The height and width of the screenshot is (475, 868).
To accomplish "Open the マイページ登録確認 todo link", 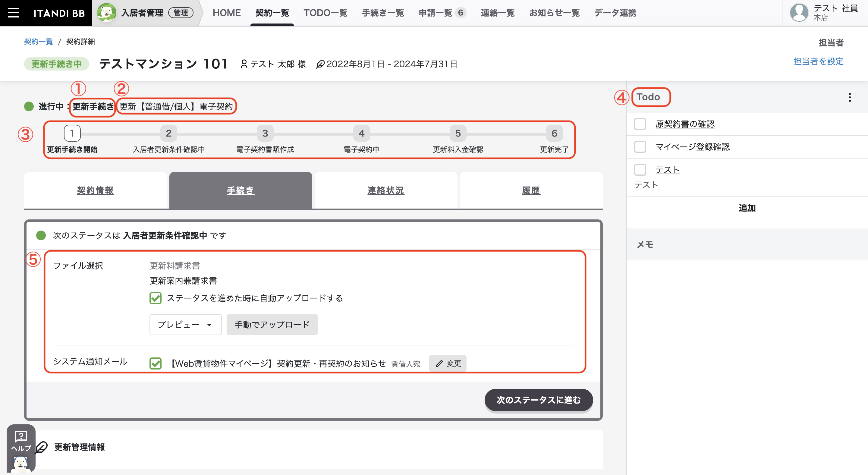I will [x=693, y=147].
